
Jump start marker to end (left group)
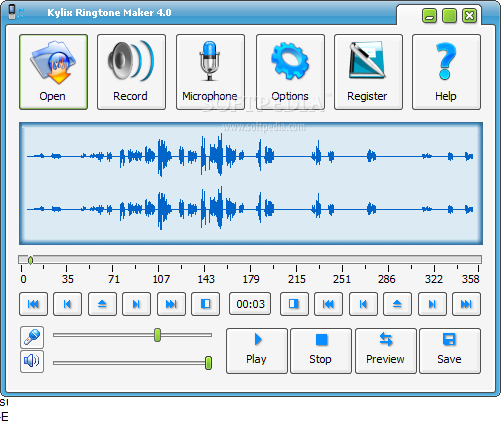171,304
